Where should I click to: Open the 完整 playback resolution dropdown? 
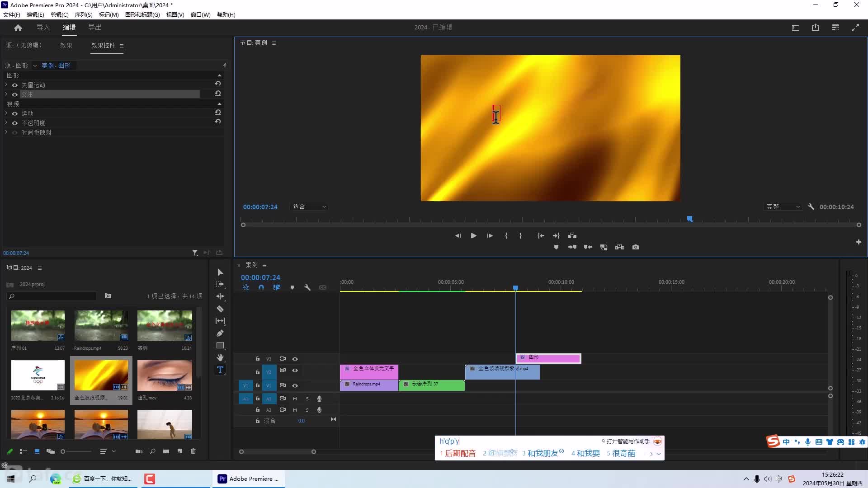click(x=783, y=206)
